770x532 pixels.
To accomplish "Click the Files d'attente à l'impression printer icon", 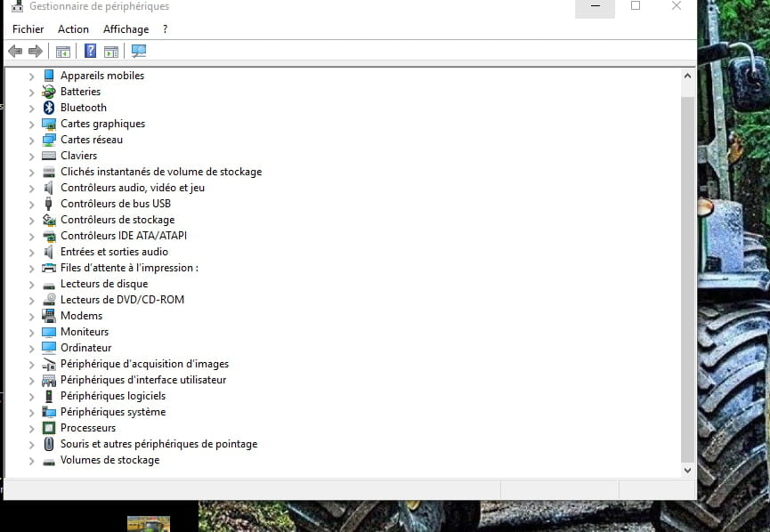I will pos(49,268).
